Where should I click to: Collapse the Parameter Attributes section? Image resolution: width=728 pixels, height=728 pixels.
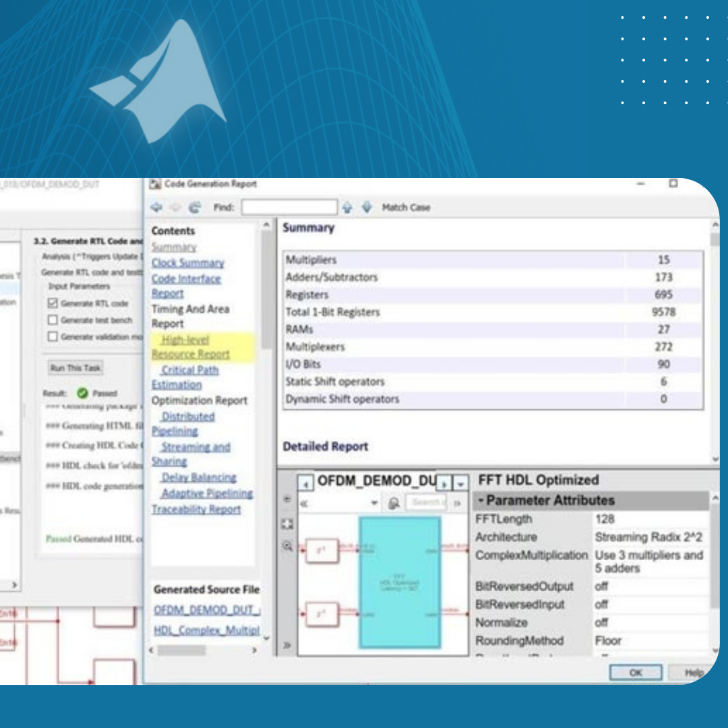[481, 501]
